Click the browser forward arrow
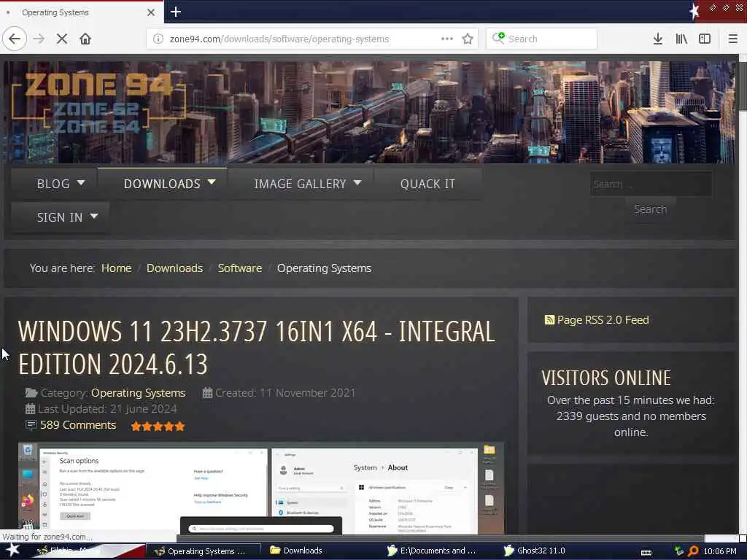The height and width of the screenshot is (560, 747). coord(39,39)
